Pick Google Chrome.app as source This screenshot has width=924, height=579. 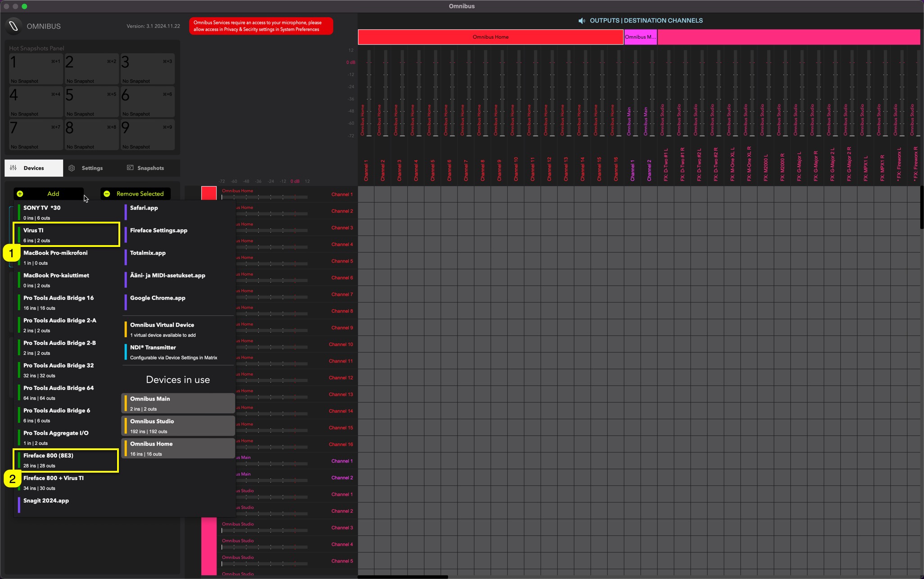pyautogui.click(x=158, y=298)
